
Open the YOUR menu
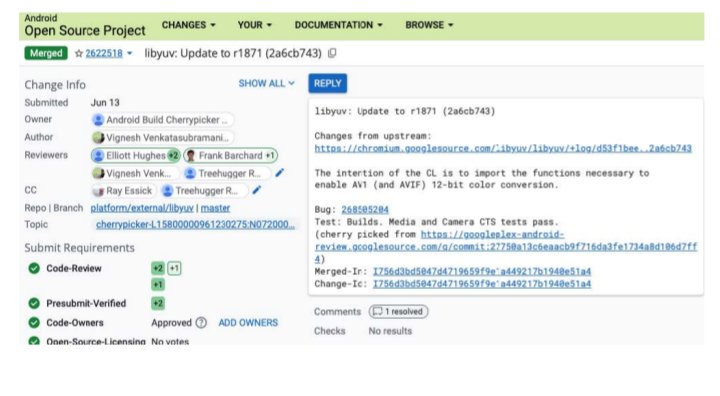(254, 25)
